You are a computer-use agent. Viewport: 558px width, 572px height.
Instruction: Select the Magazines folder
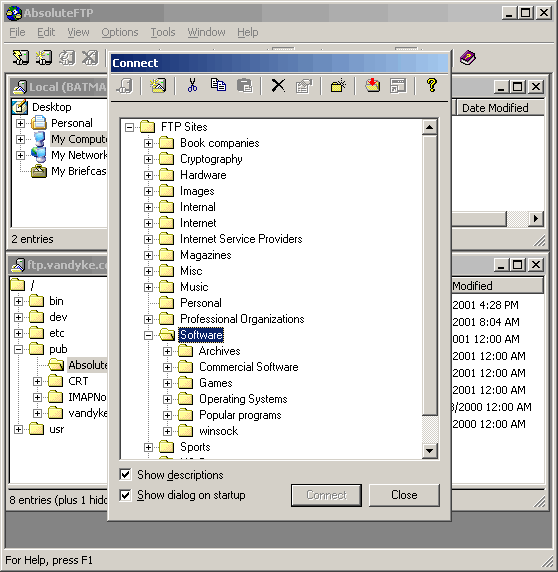[x=206, y=255]
